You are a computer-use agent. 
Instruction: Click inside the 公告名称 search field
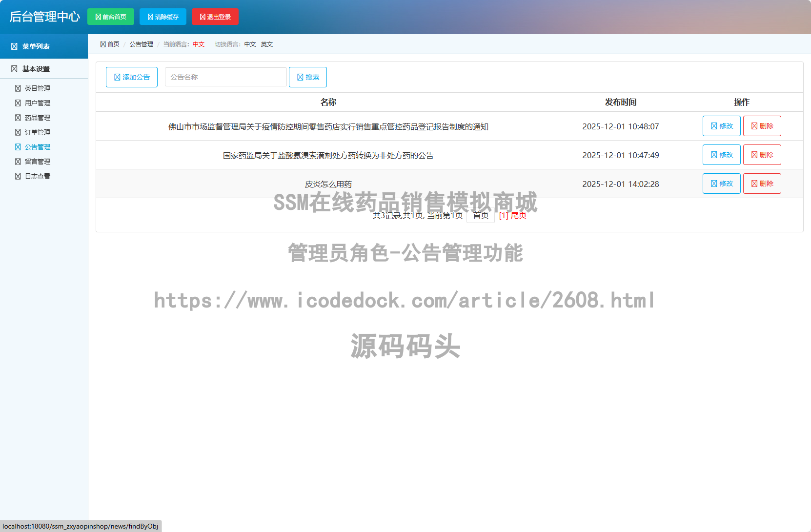tap(225, 77)
